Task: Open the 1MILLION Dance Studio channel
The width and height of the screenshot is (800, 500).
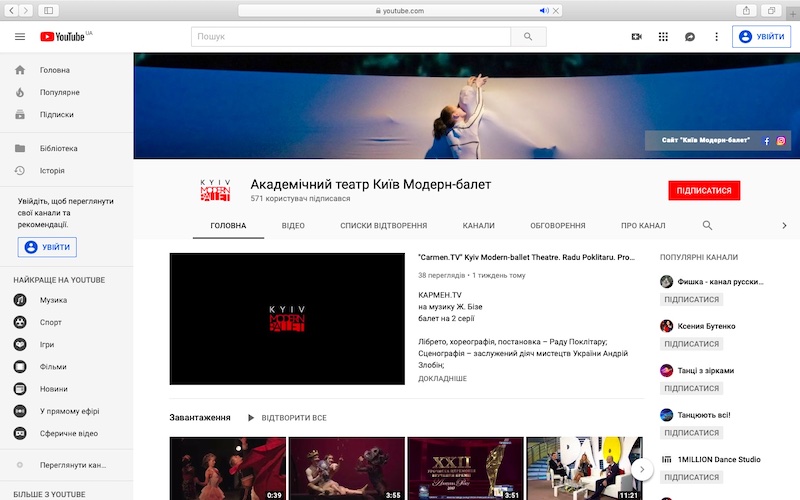Action: [x=711, y=459]
